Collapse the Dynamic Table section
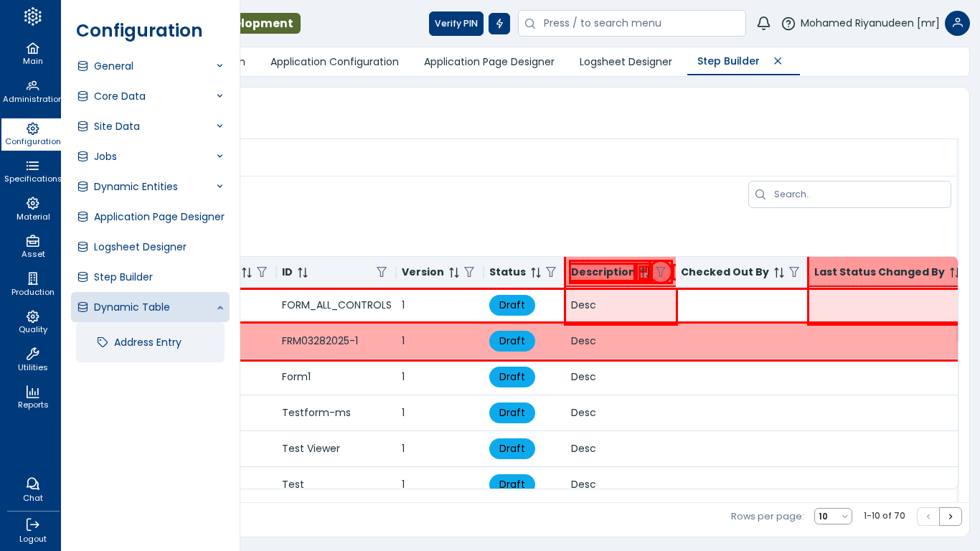Viewport: 980px width, 551px height. coord(220,307)
